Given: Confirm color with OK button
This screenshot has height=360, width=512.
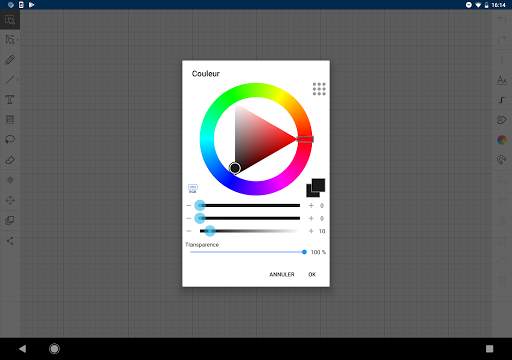Looking at the screenshot, I should 312,274.
